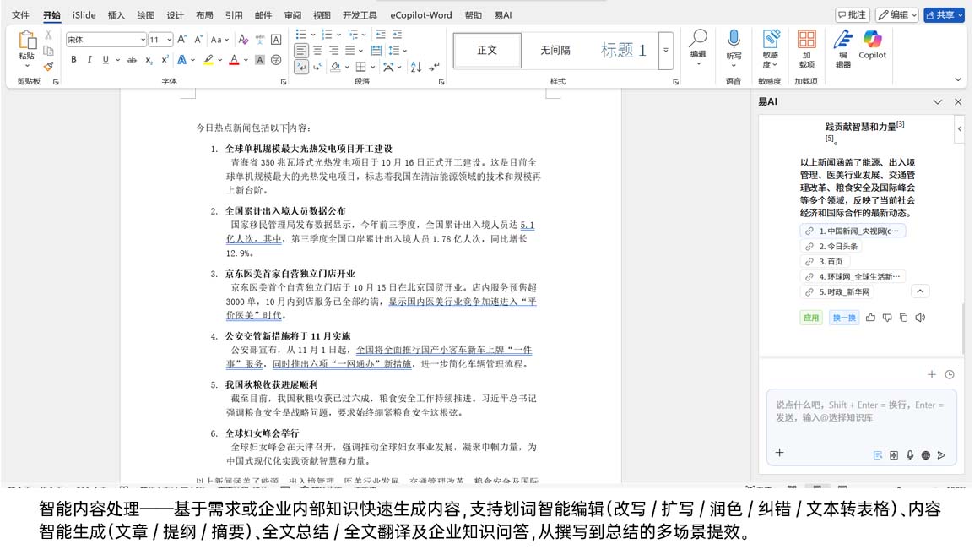Click the green 应用 (Apply) button
The image size is (980, 555).
click(x=810, y=318)
